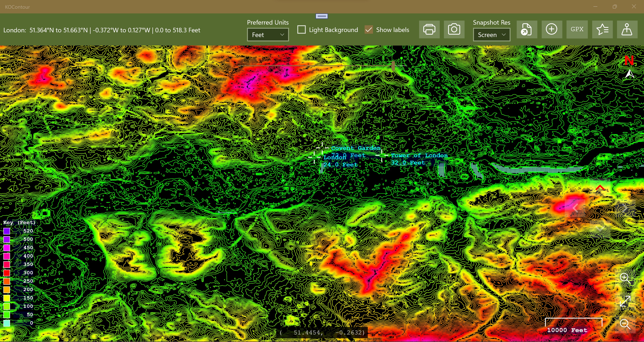The width and height of the screenshot is (644, 342).
Task: Take a snapshot with camera icon
Action: coord(454,29)
